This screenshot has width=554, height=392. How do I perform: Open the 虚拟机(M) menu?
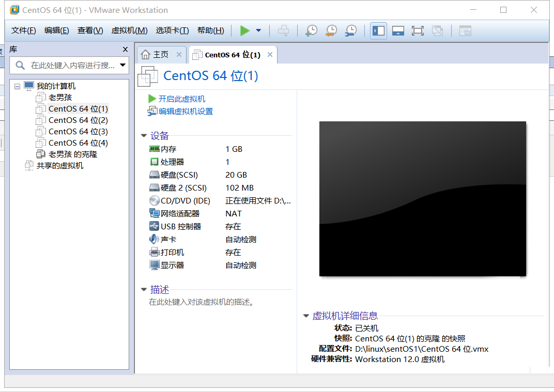click(129, 30)
